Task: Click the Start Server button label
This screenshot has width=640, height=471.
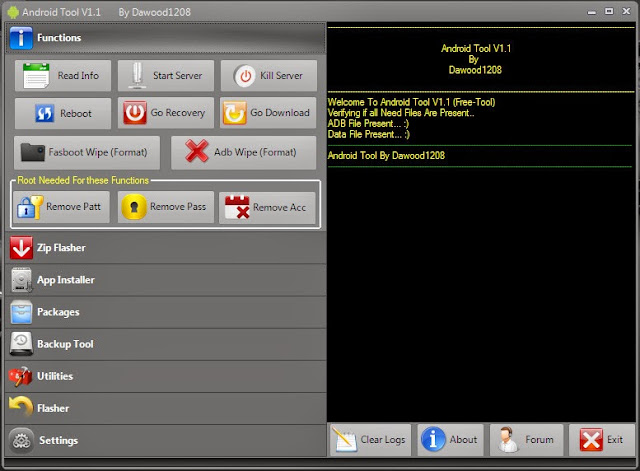Action: tap(178, 76)
